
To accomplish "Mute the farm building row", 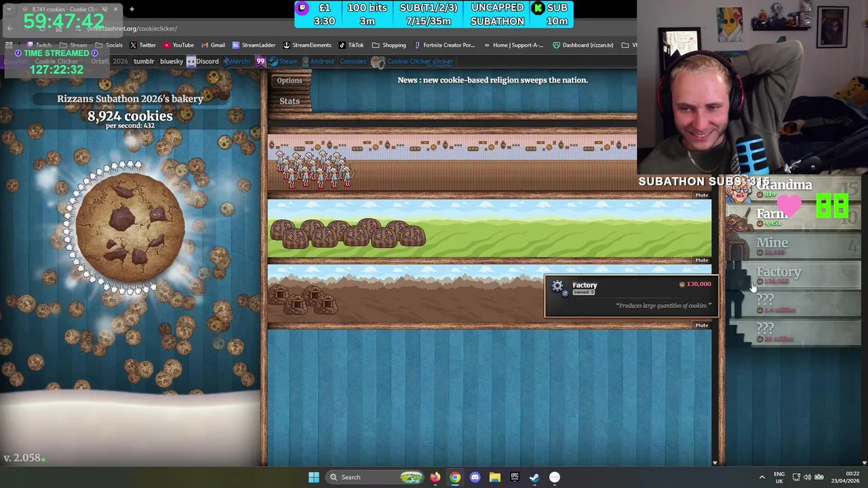I will click(701, 260).
